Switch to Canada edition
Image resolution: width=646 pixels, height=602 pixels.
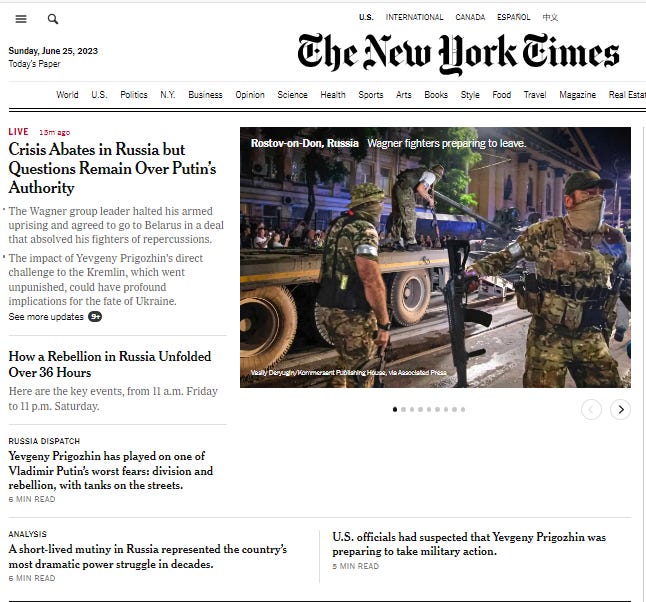tap(470, 17)
